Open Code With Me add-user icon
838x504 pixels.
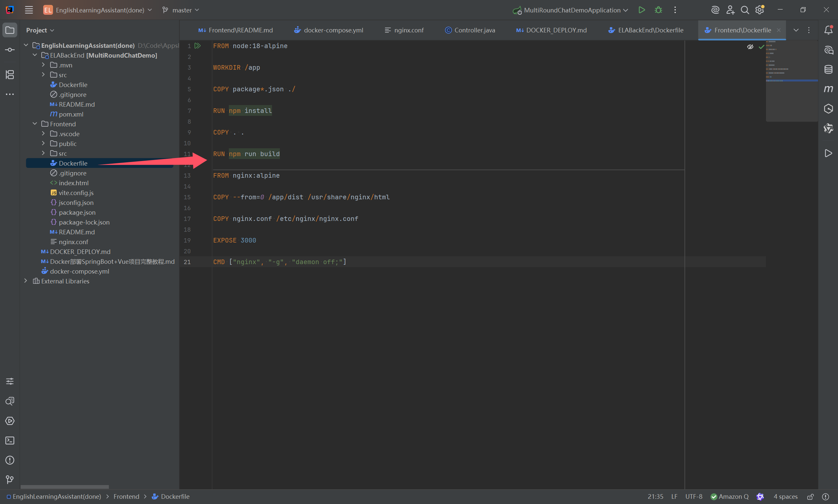730,10
